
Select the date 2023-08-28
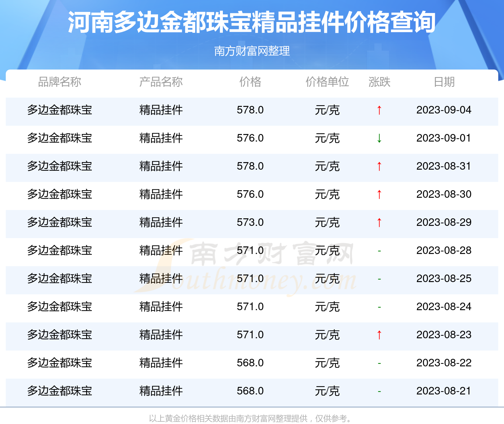(x=444, y=250)
